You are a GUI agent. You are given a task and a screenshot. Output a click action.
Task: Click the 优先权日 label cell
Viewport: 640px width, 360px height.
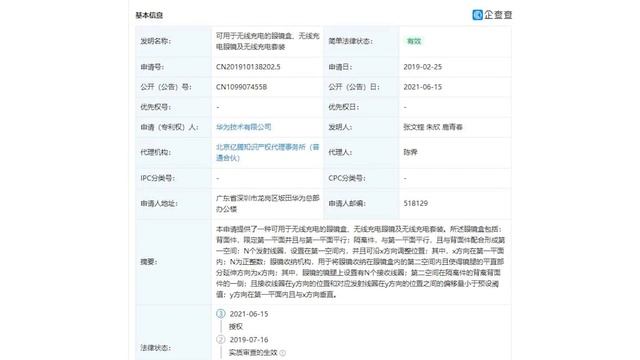click(361, 107)
